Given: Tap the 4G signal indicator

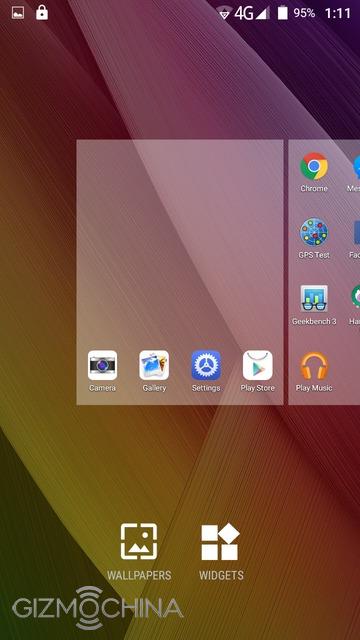Looking at the screenshot, I should click(x=251, y=13).
